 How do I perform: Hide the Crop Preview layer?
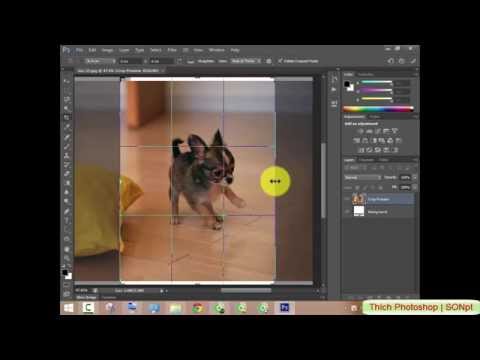click(x=347, y=199)
